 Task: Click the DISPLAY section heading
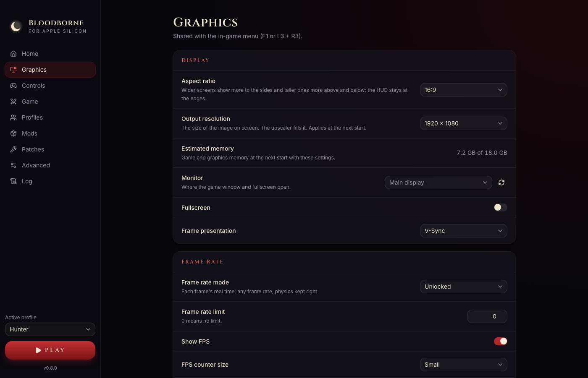(x=195, y=60)
